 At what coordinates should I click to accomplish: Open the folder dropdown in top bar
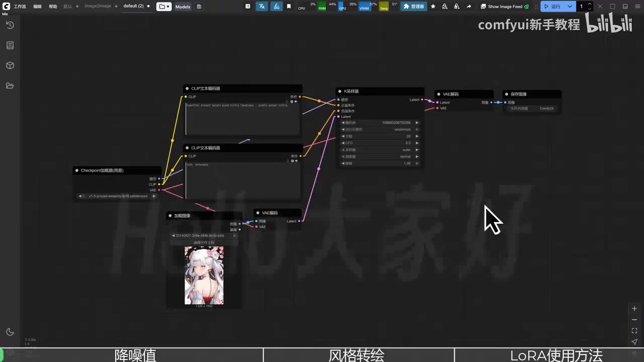tap(164, 7)
